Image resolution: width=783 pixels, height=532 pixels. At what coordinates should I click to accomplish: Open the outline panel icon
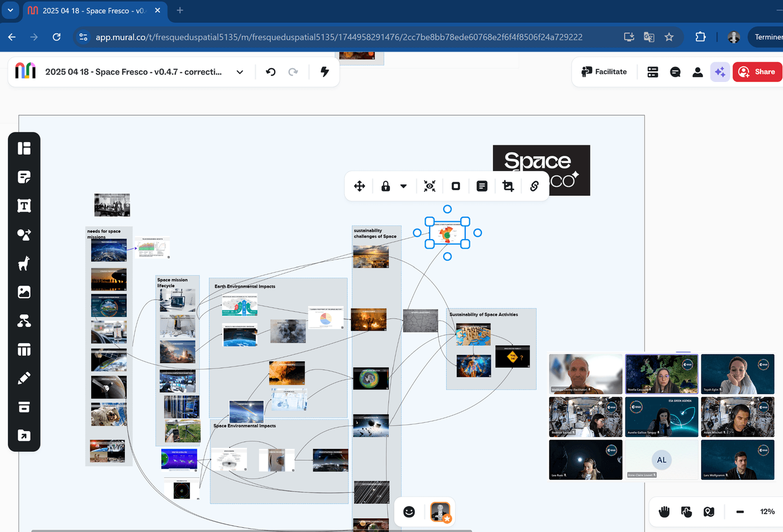[652, 72]
